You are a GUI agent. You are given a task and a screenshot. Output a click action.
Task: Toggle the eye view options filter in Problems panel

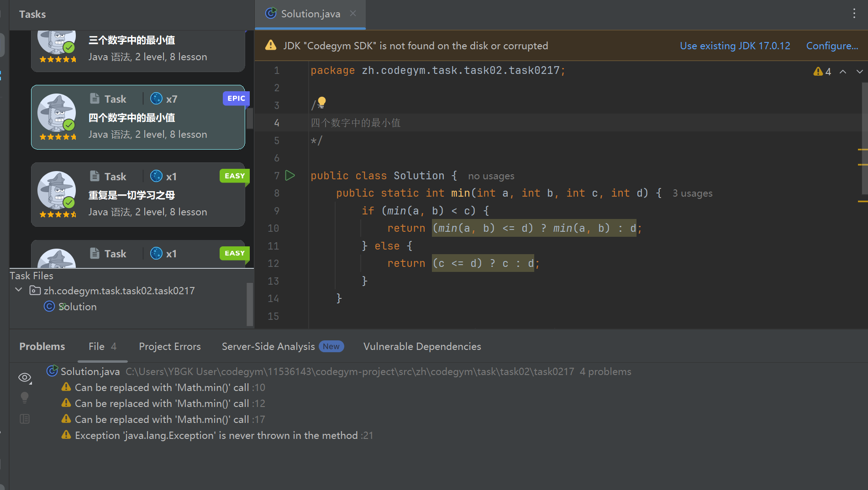(25, 377)
